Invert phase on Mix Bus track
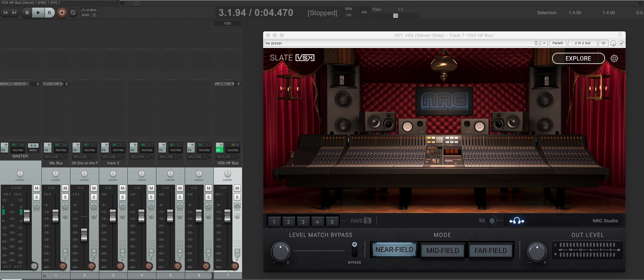Viewport: 644px width, 280px height. click(65, 216)
